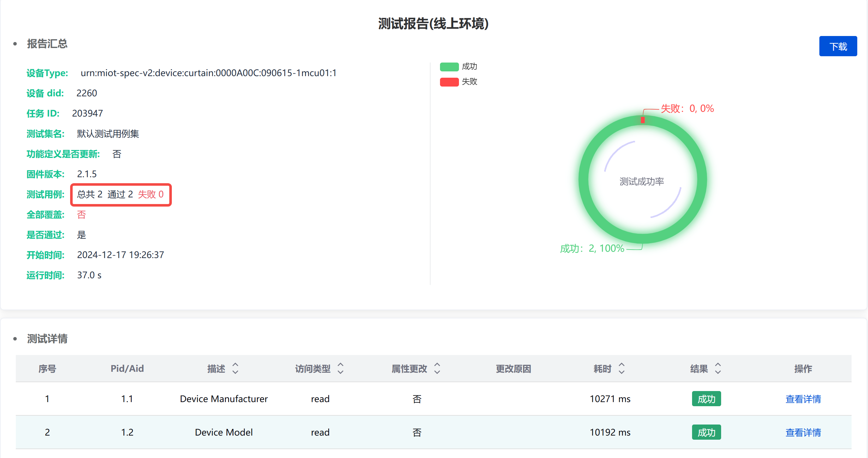Open 查看详情 for Device Model row
The height and width of the screenshot is (458, 868).
[803, 432]
